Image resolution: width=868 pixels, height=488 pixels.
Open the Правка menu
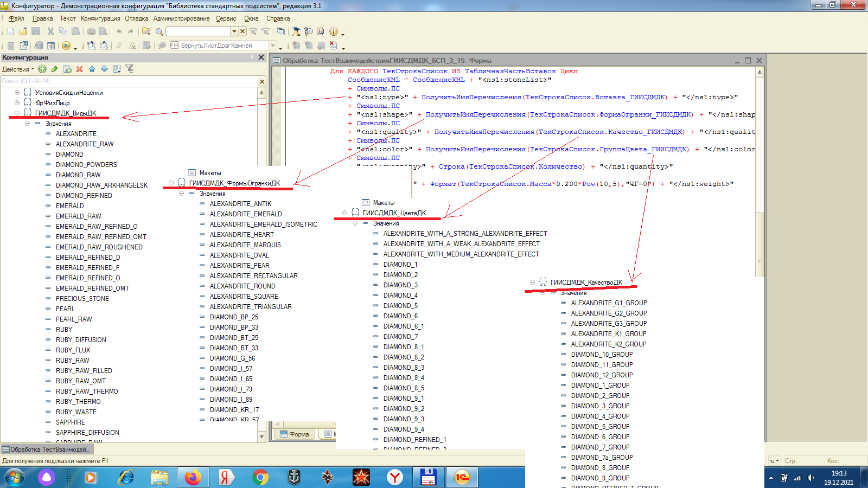[42, 18]
